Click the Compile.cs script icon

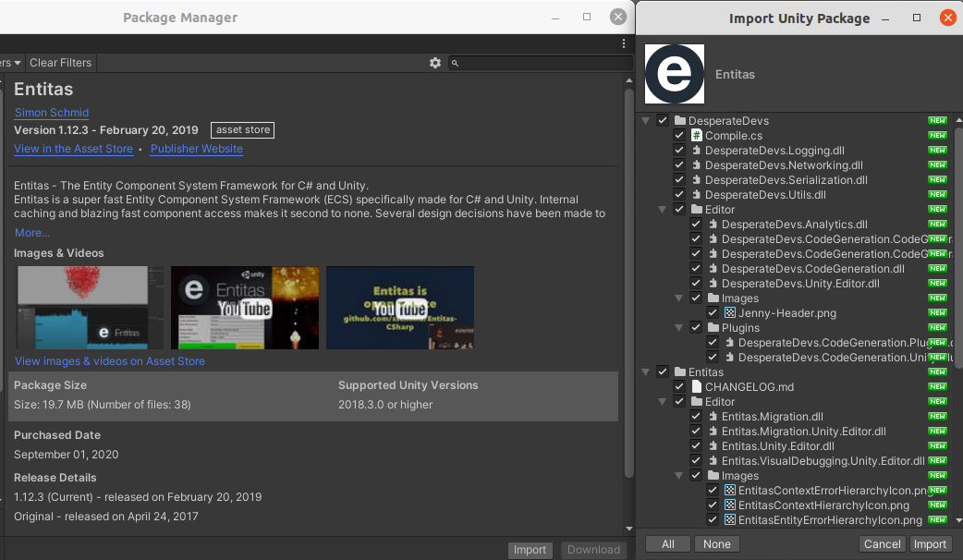pyautogui.click(x=697, y=135)
